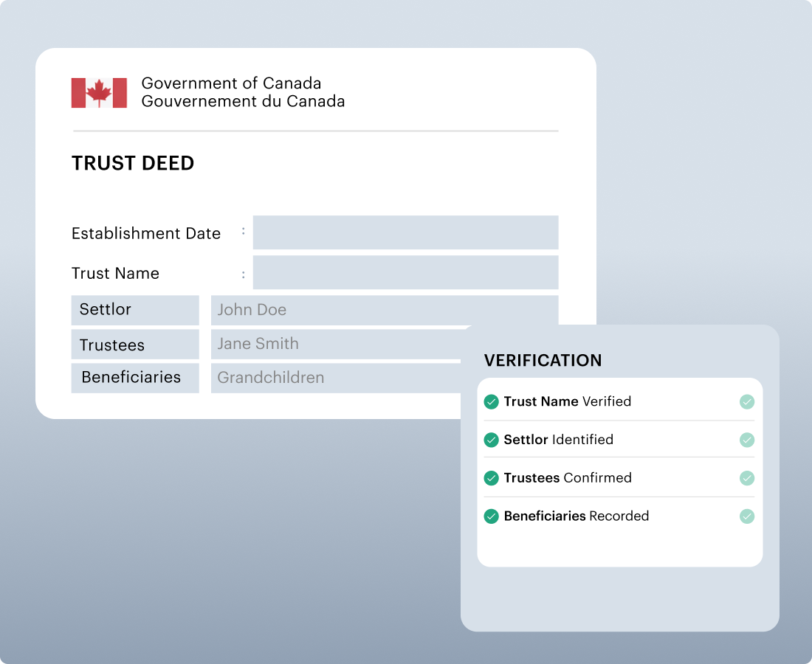Click green check beside Beneficiaries Recorded
812x664 pixels.
click(492, 516)
